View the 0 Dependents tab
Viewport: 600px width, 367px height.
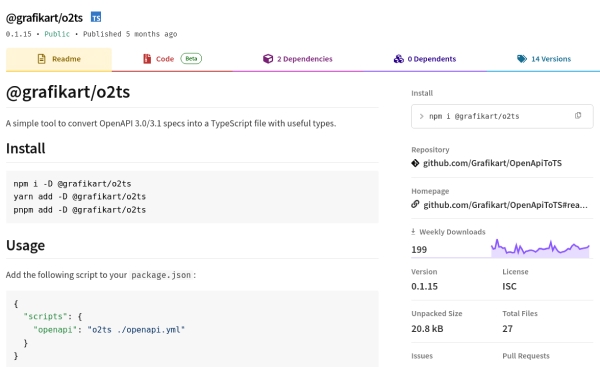(425, 59)
